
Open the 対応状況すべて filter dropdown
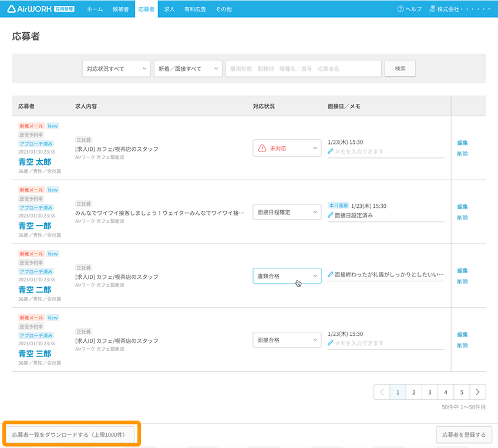[x=116, y=69]
